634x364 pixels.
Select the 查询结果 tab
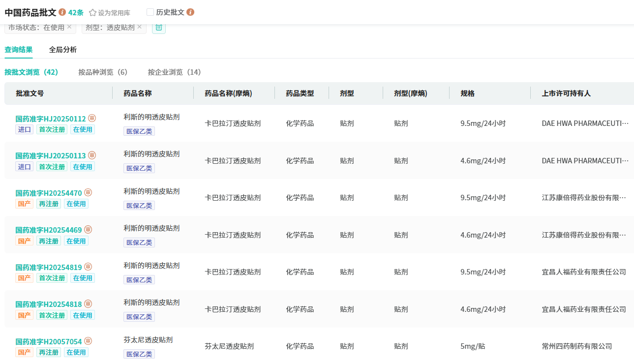[x=19, y=50]
